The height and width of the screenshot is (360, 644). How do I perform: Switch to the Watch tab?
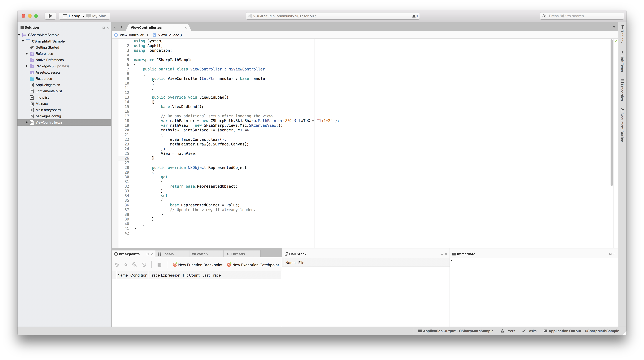202,254
